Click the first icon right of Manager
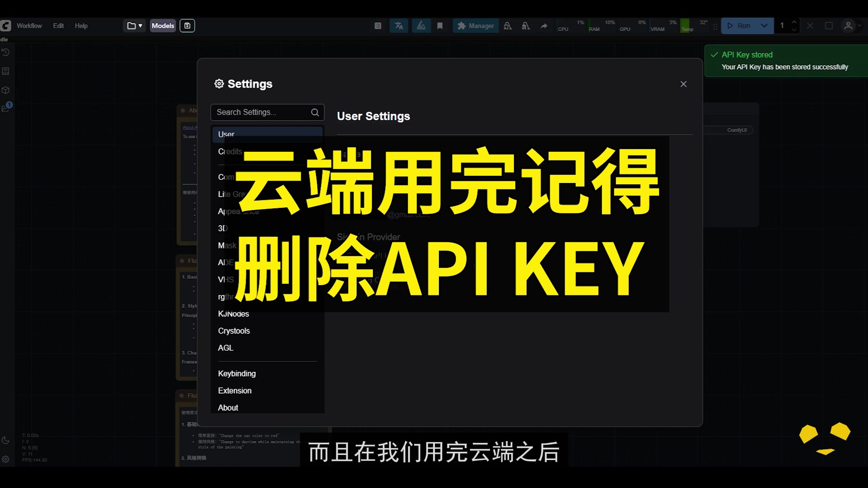This screenshot has height=488, width=868. [x=508, y=26]
